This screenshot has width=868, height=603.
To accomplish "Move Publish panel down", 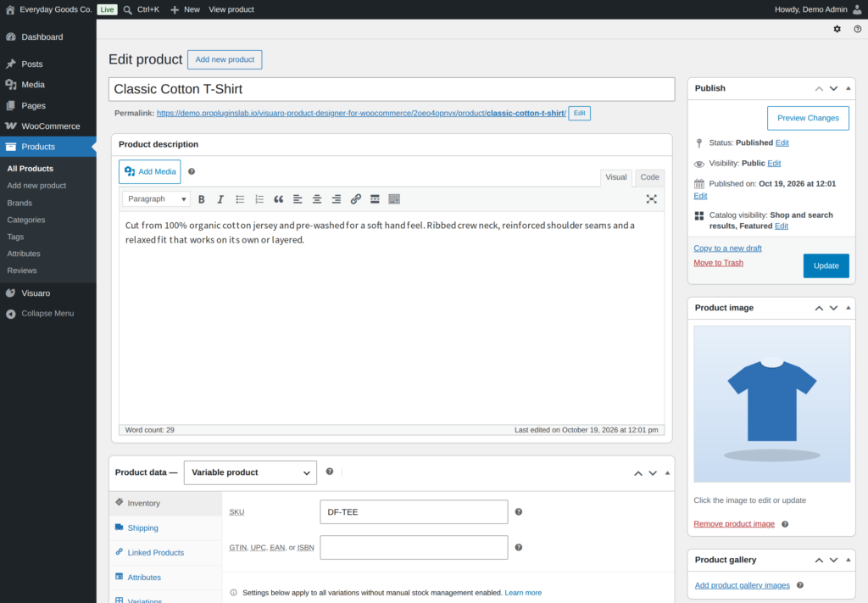I will pos(834,88).
